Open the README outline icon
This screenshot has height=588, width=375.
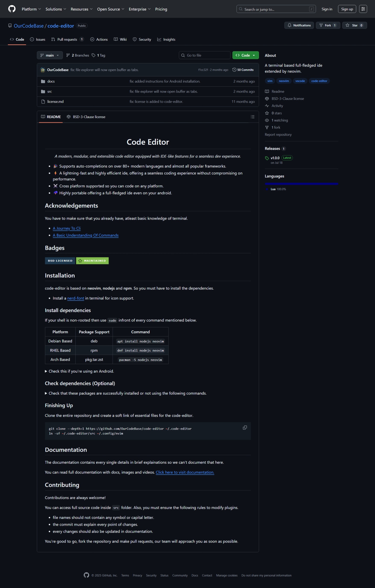tap(253, 117)
